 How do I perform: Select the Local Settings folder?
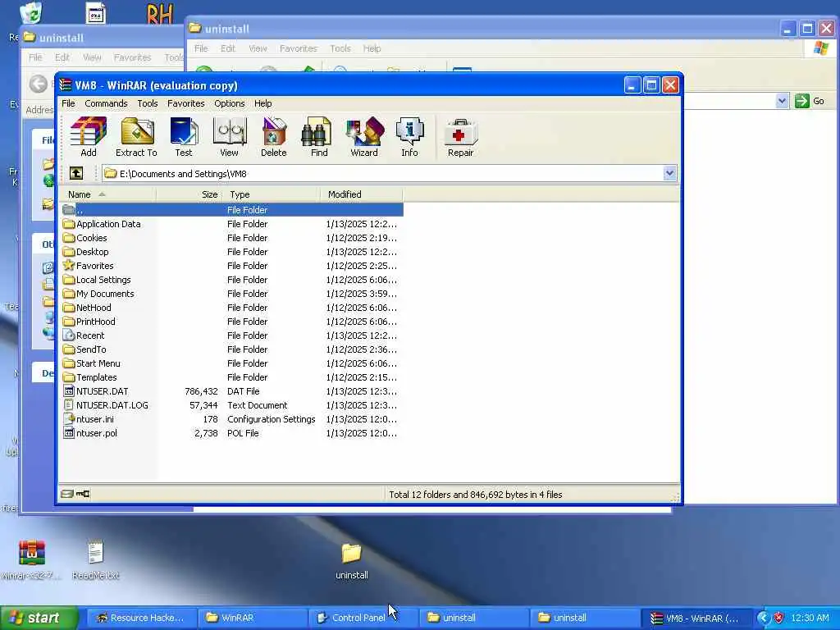pos(97,280)
